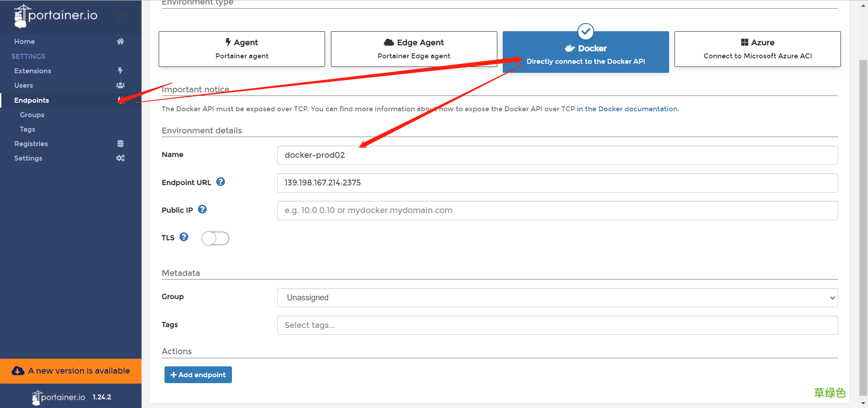Image resolution: width=868 pixels, height=408 pixels.
Task: Open the Docker documentation link
Action: click(x=627, y=109)
